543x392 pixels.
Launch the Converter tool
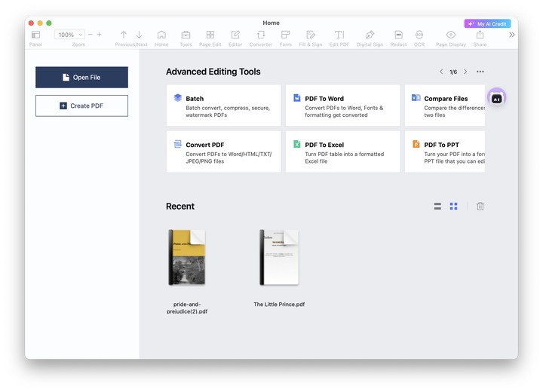pos(261,35)
